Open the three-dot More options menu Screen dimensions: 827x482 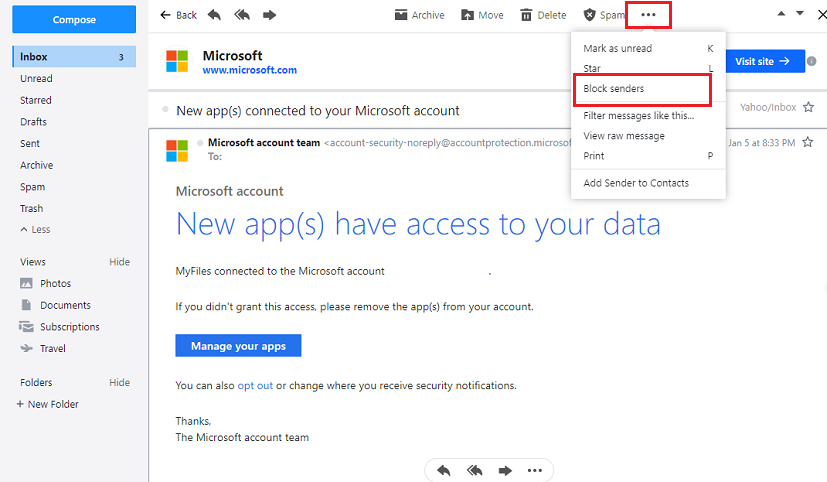pos(648,15)
